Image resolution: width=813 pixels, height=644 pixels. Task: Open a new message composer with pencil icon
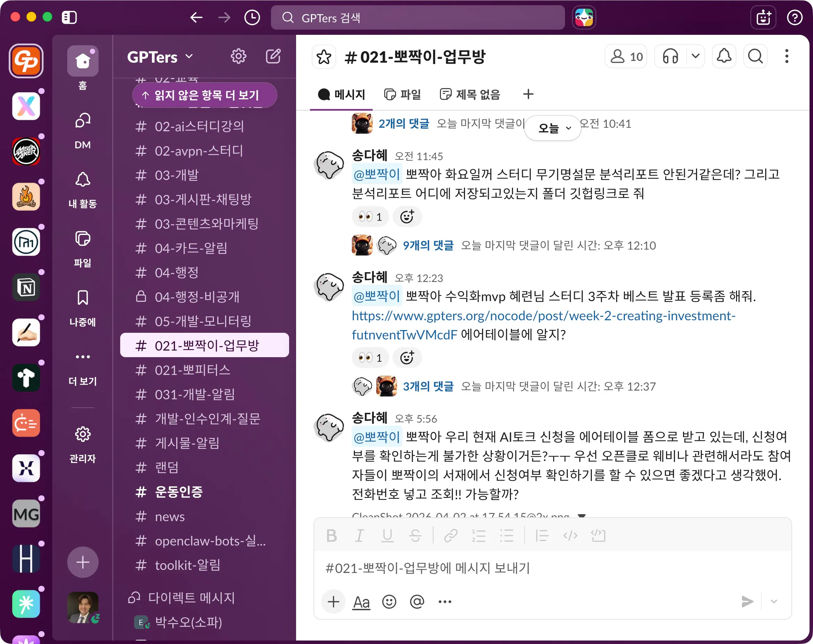click(273, 56)
